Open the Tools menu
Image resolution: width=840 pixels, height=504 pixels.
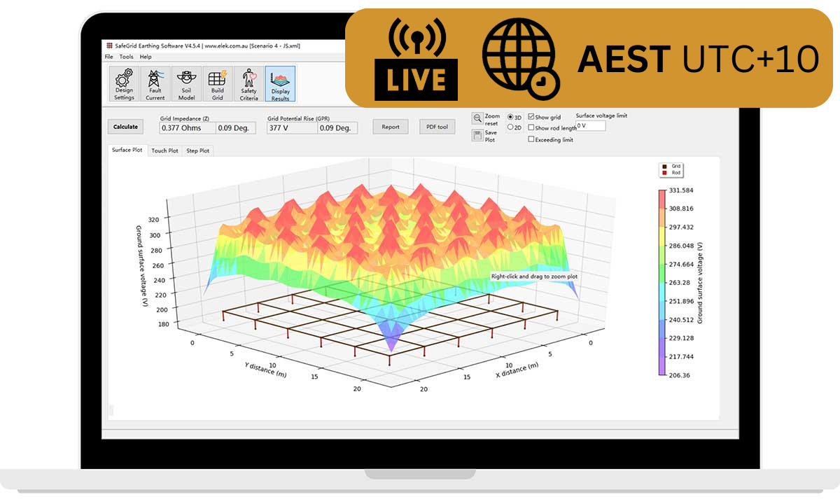point(125,56)
